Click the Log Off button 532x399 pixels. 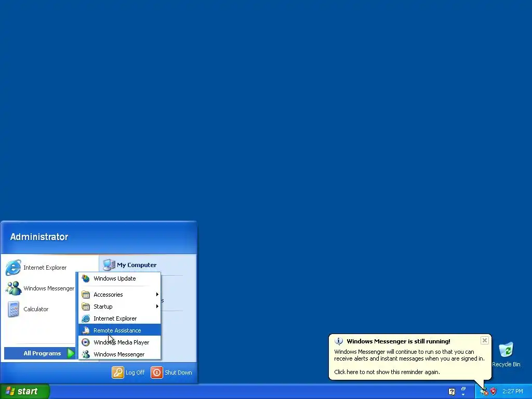128,373
